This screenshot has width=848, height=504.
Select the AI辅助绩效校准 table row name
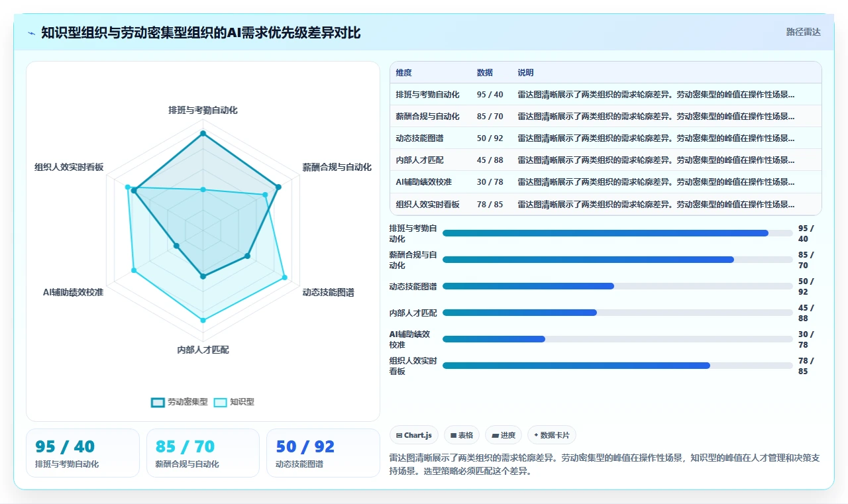[423, 182]
